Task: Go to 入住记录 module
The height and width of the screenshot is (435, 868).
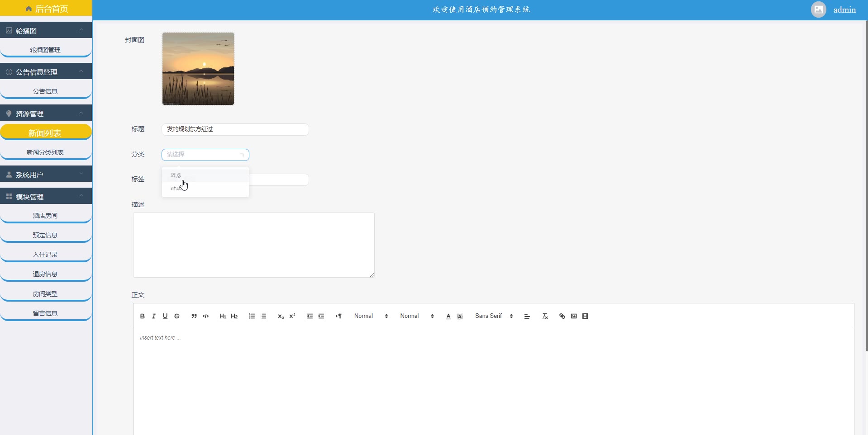Action: pos(46,254)
